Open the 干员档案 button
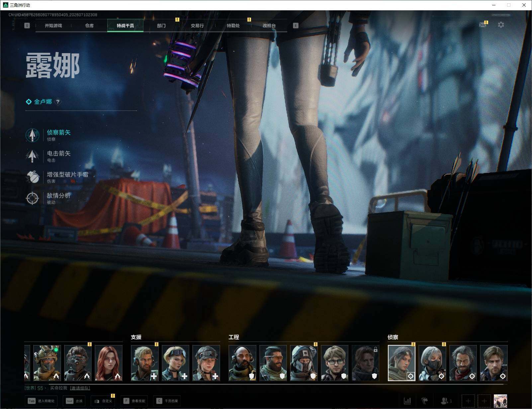Screen dimensions: 532x409 (167, 401)
